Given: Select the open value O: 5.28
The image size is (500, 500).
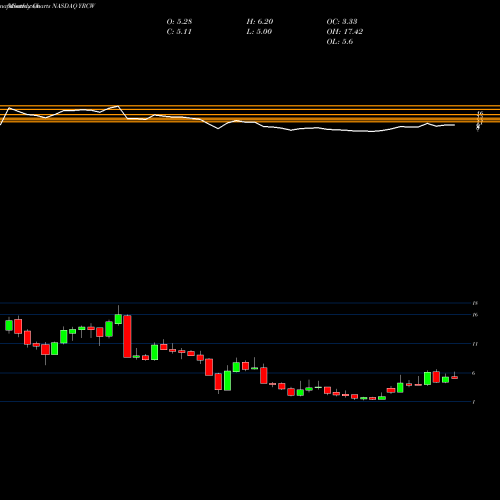Looking at the screenshot, I should point(179,22).
